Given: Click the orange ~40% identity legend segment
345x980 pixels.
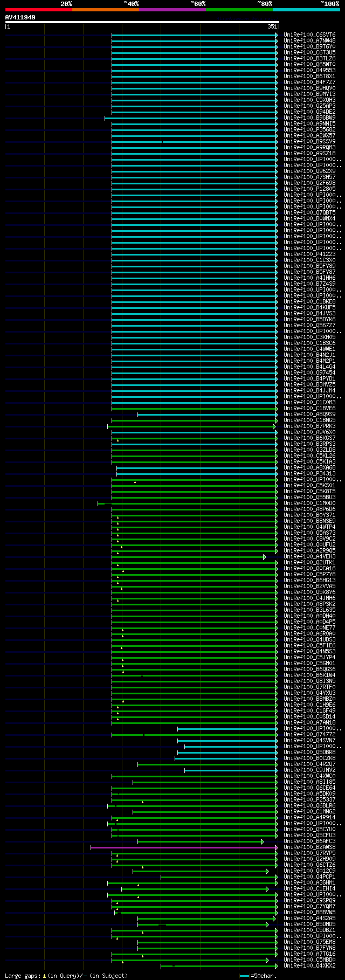Looking at the screenshot, I should point(106,9).
